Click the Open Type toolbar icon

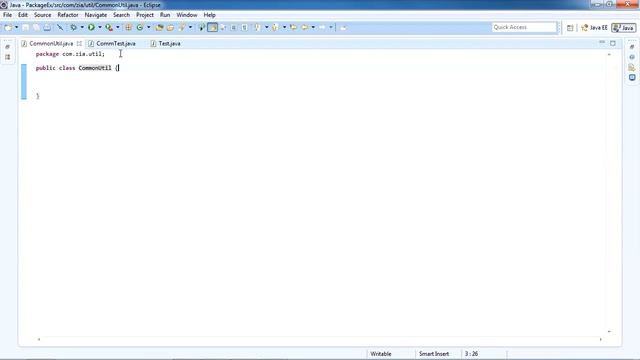pyautogui.click(x=159, y=27)
